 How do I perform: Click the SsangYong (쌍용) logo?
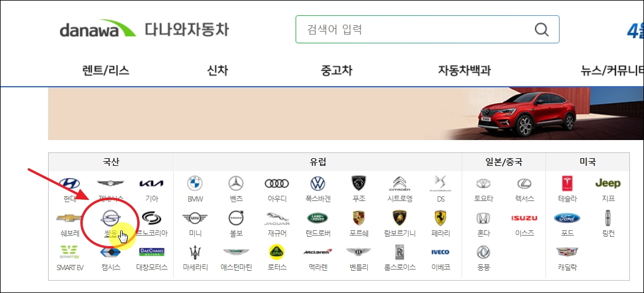pos(110,218)
